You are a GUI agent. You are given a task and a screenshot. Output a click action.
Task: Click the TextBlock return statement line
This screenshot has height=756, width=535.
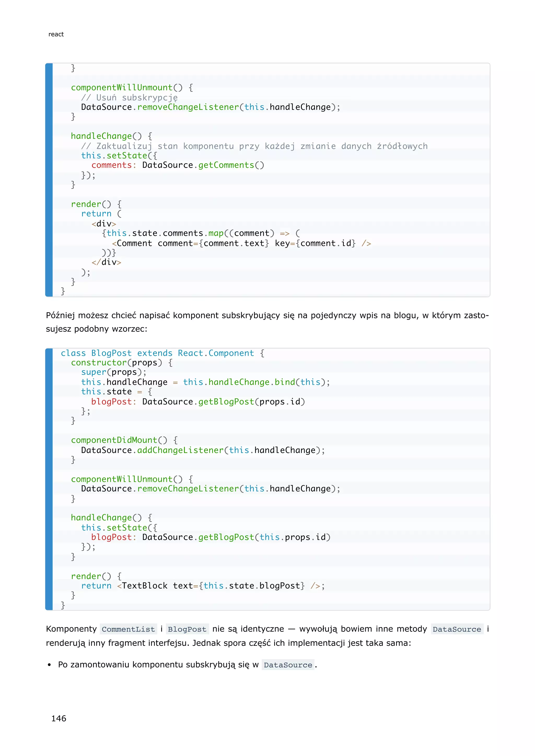click(x=203, y=586)
